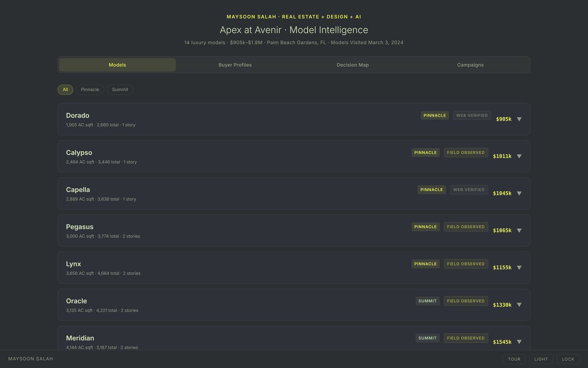
Task: Click the Pinnacle badge on Lynx
Action: [425, 264]
